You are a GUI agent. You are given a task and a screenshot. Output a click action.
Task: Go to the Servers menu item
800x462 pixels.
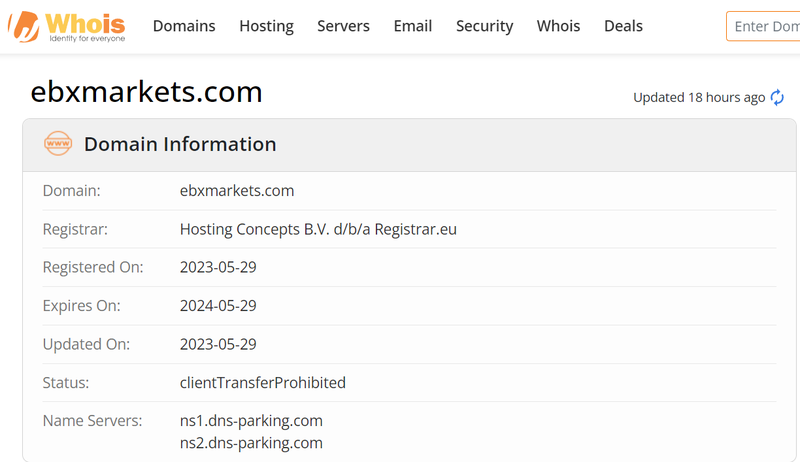click(343, 26)
